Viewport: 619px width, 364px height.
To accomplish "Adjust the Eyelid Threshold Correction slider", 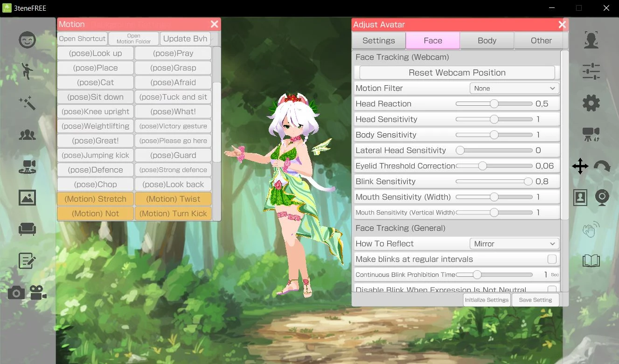I will [494, 166].
